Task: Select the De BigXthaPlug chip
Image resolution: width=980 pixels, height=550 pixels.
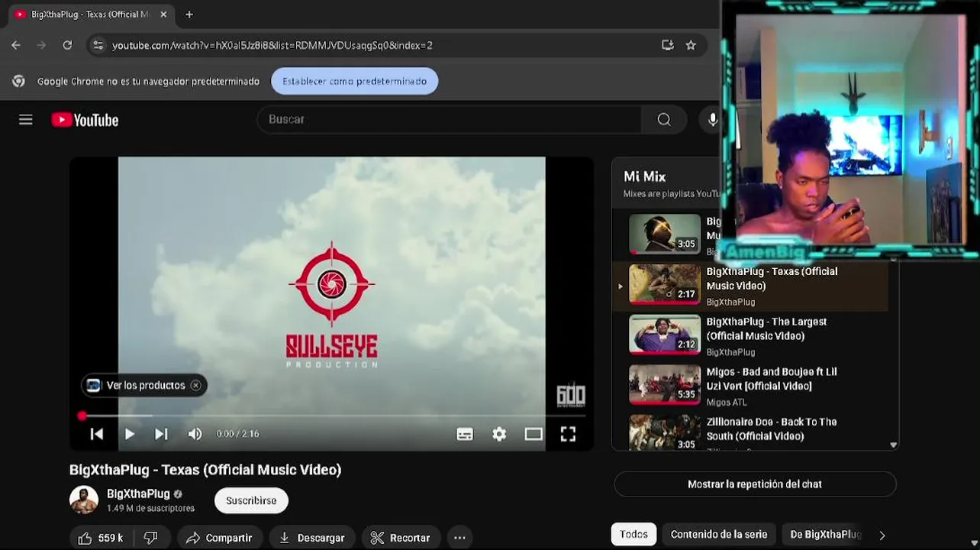Action: pyautogui.click(x=825, y=535)
